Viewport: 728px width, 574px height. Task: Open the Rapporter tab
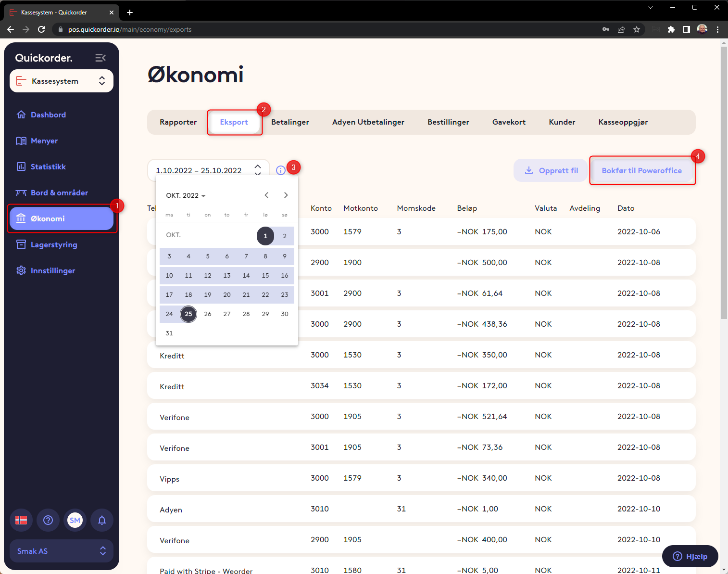178,122
